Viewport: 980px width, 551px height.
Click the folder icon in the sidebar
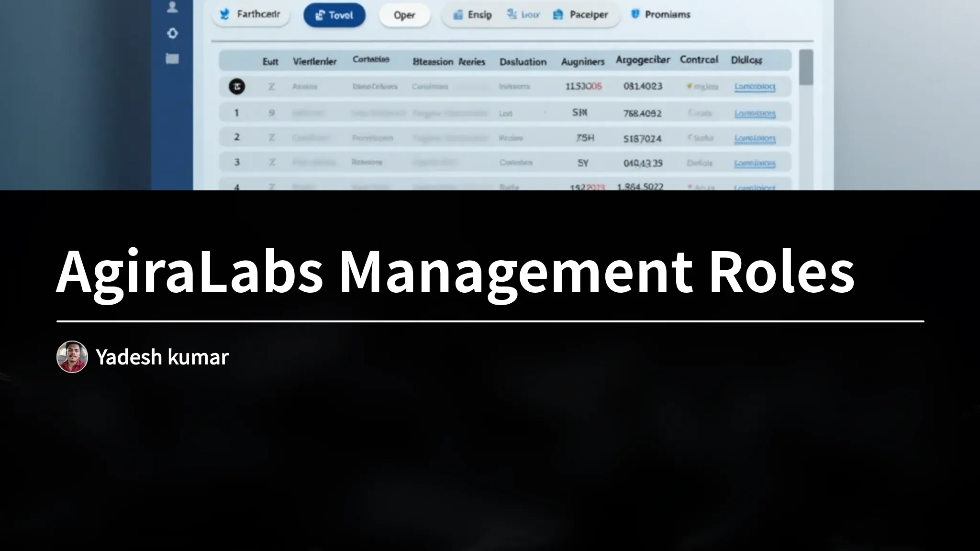172,59
